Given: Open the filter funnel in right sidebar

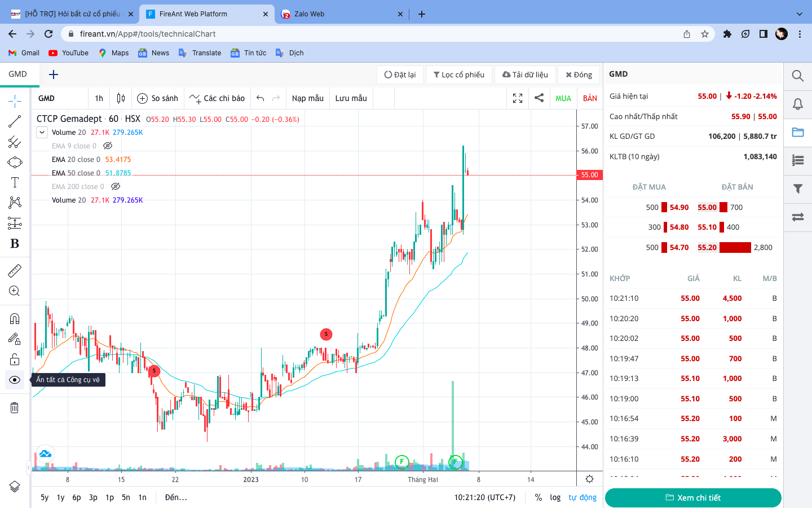Looking at the screenshot, I should click(798, 189).
